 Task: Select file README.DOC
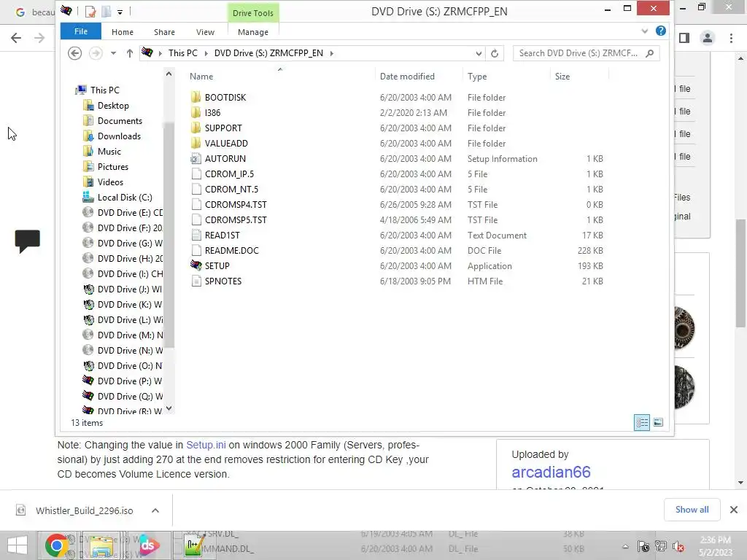[x=231, y=251]
